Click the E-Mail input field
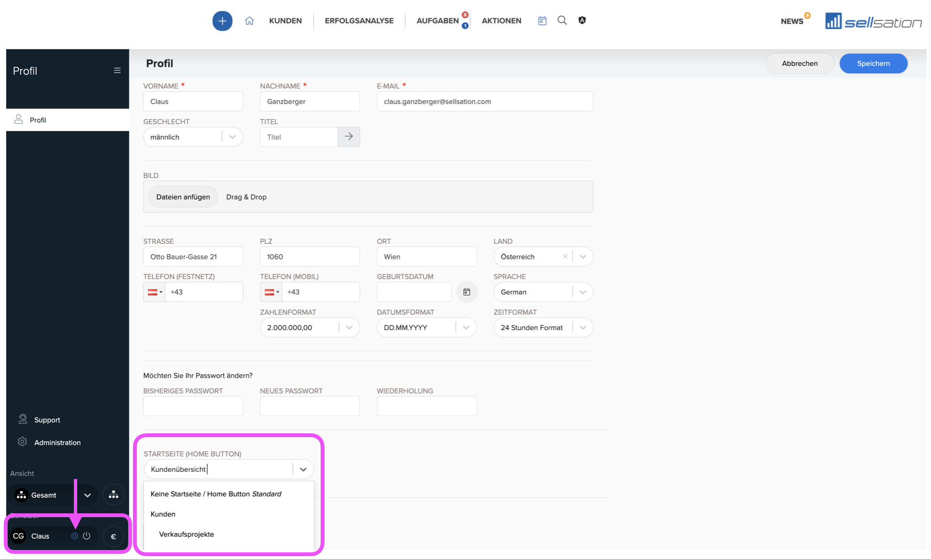Image resolution: width=931 pixels, height=560 pixels. pyautogui.click(x=485, y=101)
